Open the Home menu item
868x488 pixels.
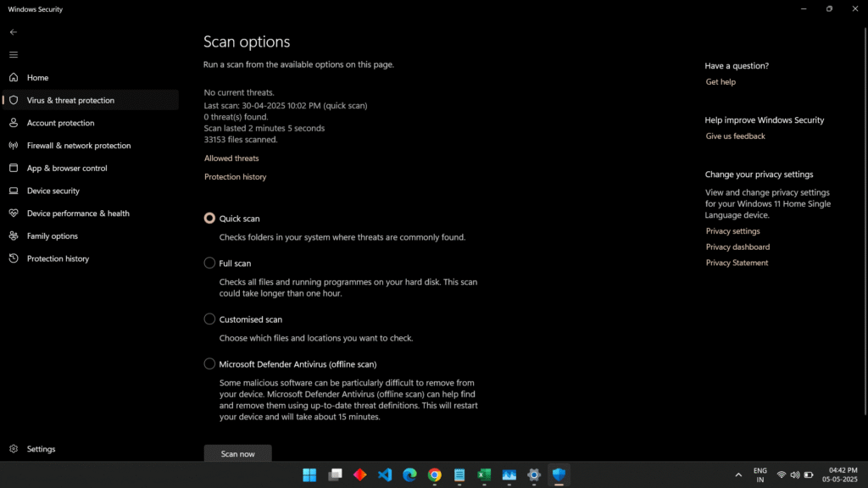coord(37,77)
